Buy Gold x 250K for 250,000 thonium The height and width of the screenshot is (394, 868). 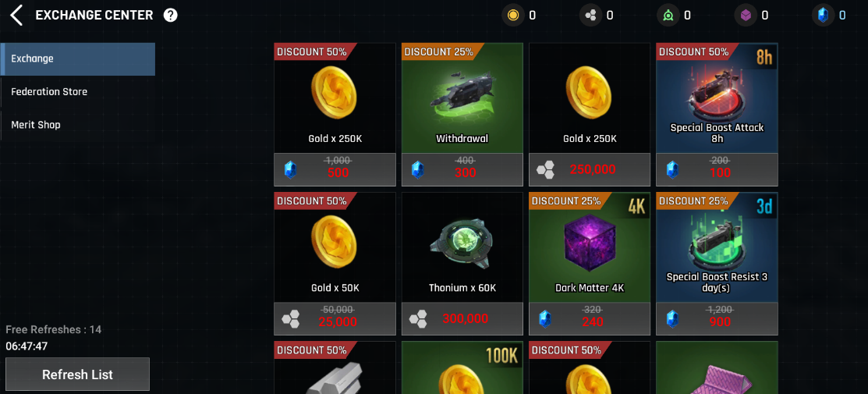point(590,169)
